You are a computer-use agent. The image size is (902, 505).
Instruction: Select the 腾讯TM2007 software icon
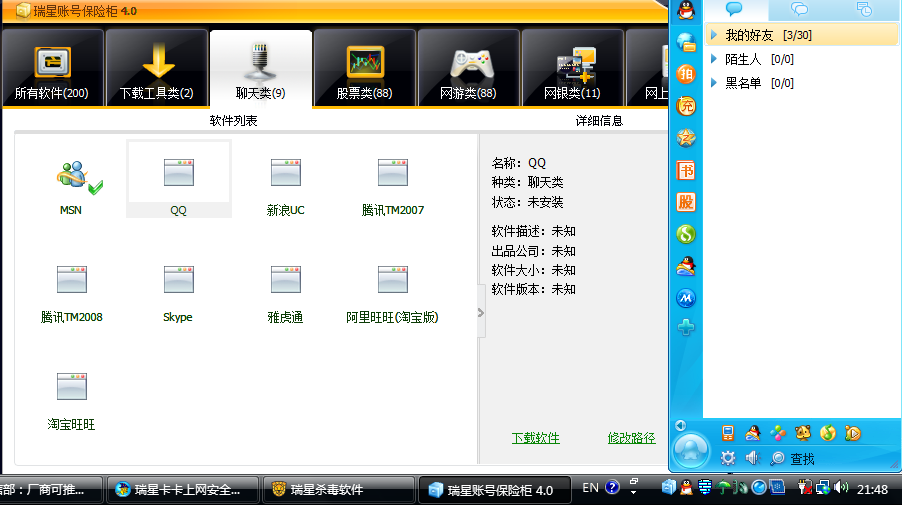pyautogui.click(x=393, y=173)
